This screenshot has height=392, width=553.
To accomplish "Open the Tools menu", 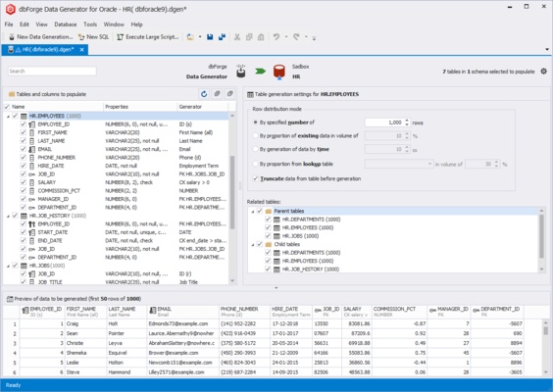I will tap(90, 24).
